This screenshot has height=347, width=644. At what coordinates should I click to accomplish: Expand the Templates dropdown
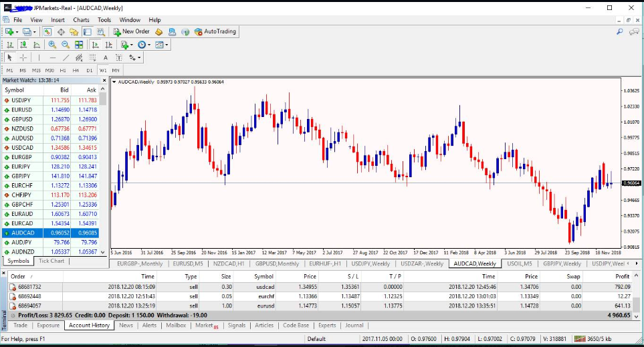(x=162, y=45)
